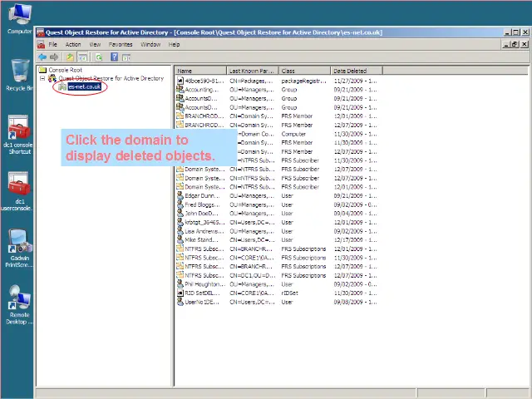Click the user icon beside krbtgt_36465
Image resolution: width=532 pixels, height=399 pixels.
tap(180, 222)
